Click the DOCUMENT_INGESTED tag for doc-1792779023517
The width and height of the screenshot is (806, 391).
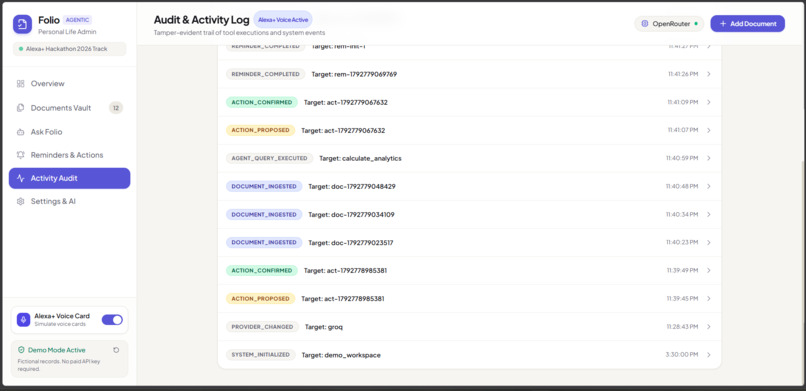[x=264, y=243]
